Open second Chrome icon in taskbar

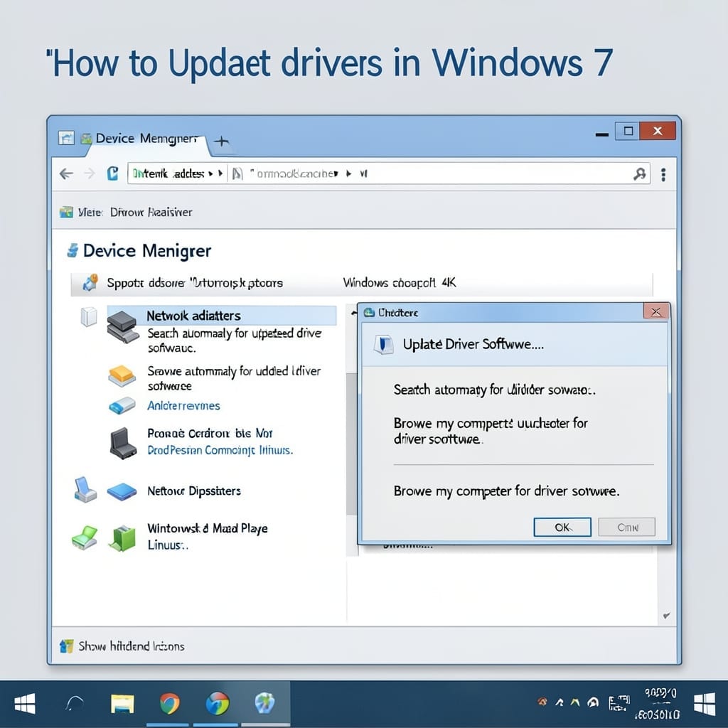click(x=218, y=704)
